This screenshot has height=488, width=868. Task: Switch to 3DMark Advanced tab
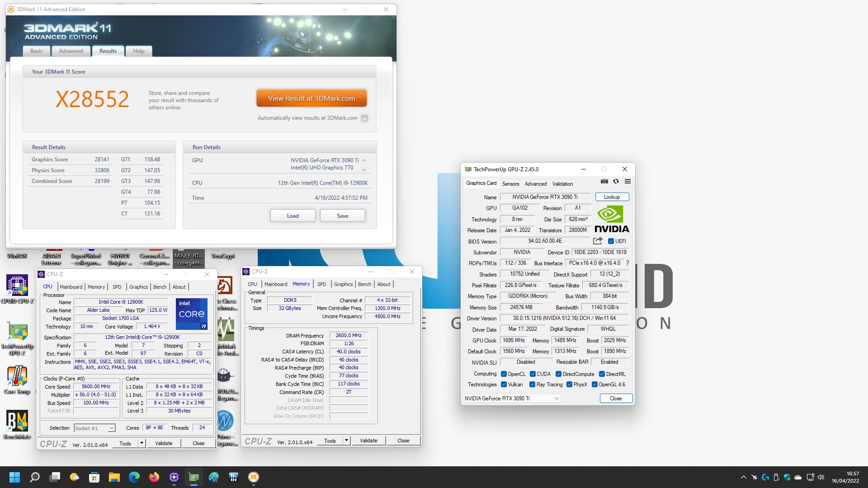pyautogui.click(x=71, y=51)
